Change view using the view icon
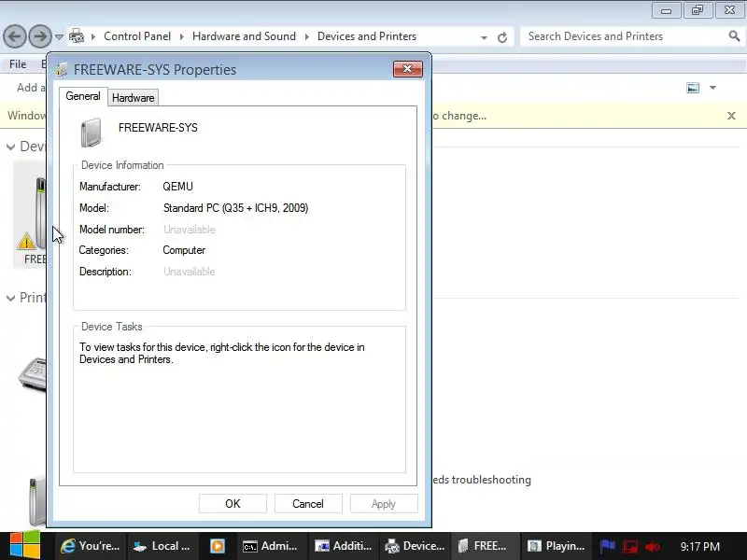This screenshot has height=560, width=747. pyautogui.click(x=693, y=88)
